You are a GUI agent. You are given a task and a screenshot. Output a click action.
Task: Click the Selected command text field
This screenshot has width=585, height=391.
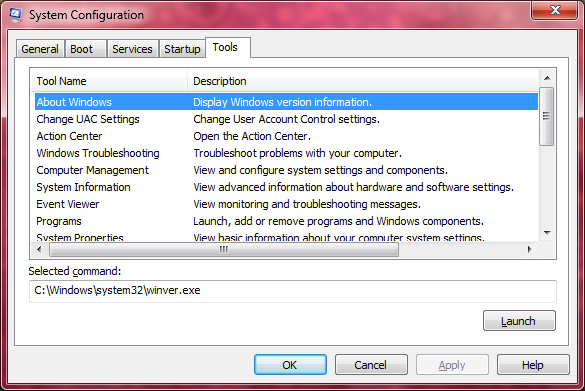click(x=293, y=291)
